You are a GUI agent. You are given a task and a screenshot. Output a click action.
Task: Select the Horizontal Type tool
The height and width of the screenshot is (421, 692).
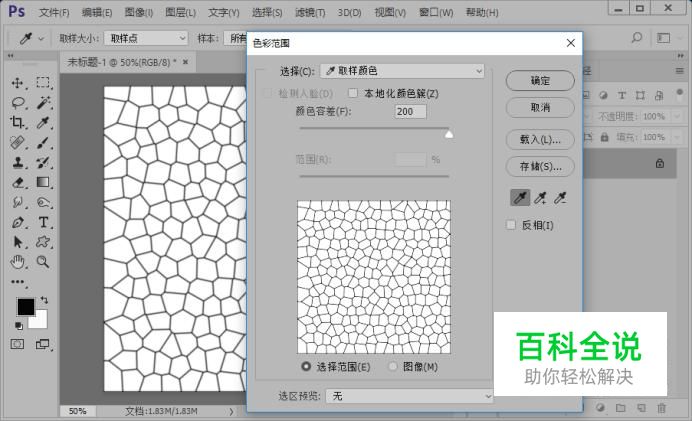44,222
